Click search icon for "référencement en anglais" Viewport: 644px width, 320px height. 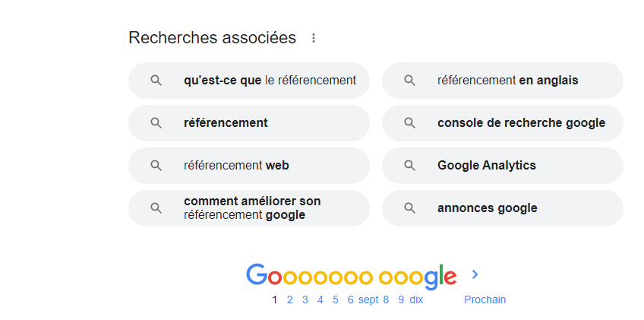409,81
